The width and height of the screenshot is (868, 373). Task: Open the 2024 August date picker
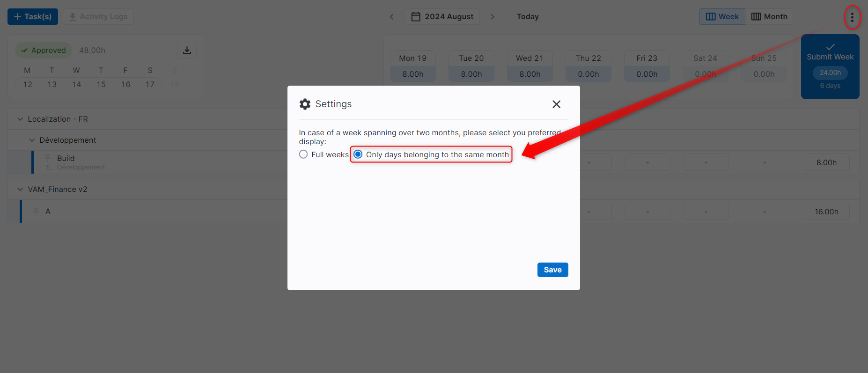pos(442,17)
